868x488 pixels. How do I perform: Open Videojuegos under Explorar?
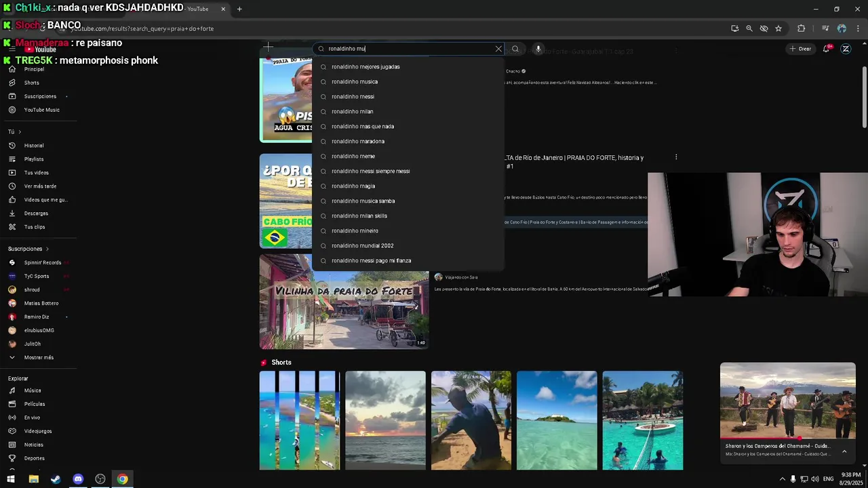pos(37,431)
